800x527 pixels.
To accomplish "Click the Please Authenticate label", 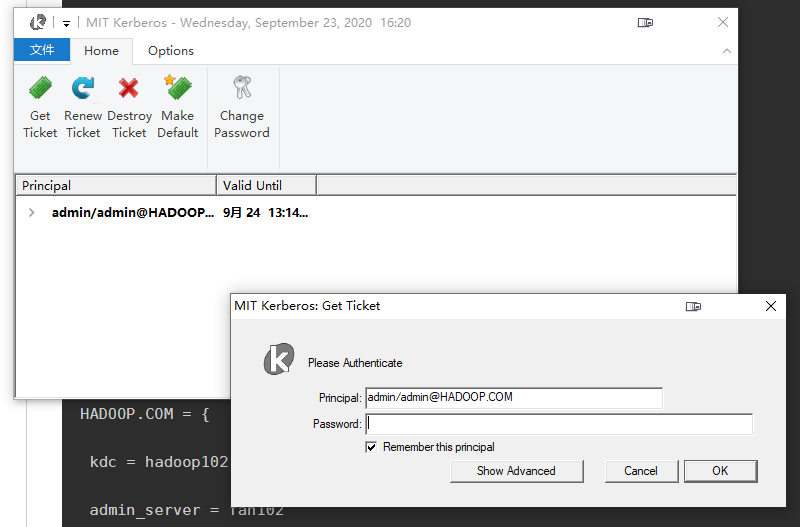I will [x=355, y=363].
